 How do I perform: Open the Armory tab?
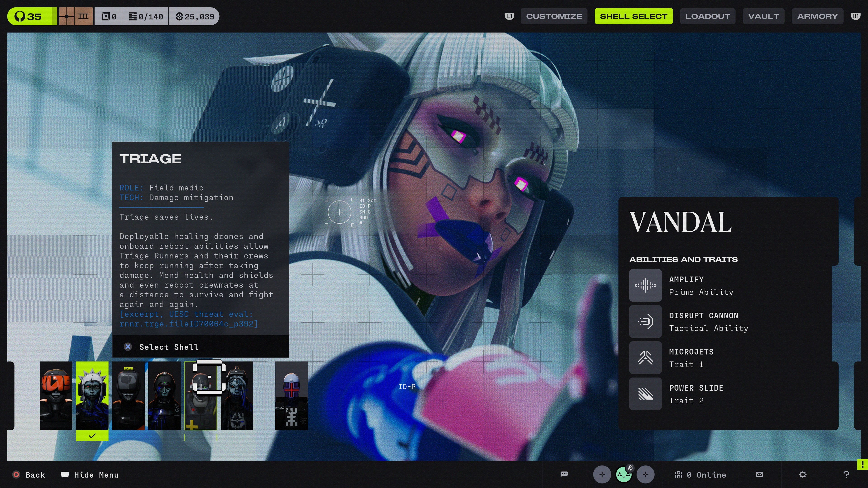pos(817,16)
